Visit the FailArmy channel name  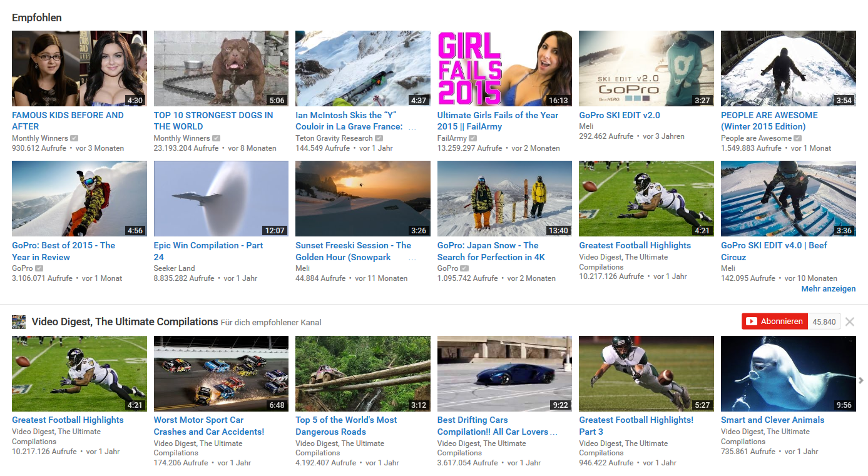coord(452,138)
